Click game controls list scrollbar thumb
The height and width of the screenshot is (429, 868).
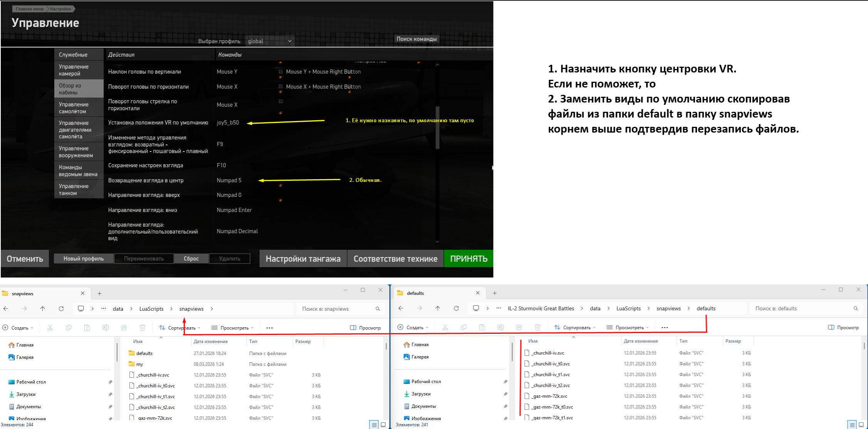[x=437, y=128]
